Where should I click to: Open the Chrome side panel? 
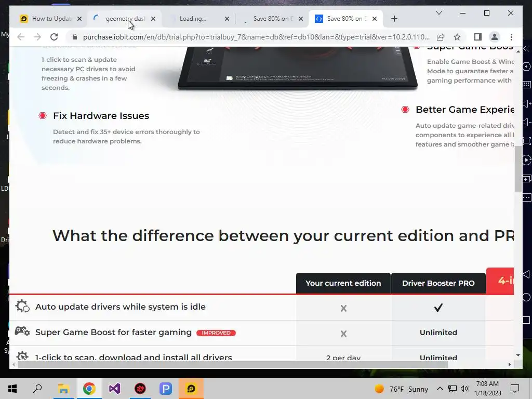(478, 37)
